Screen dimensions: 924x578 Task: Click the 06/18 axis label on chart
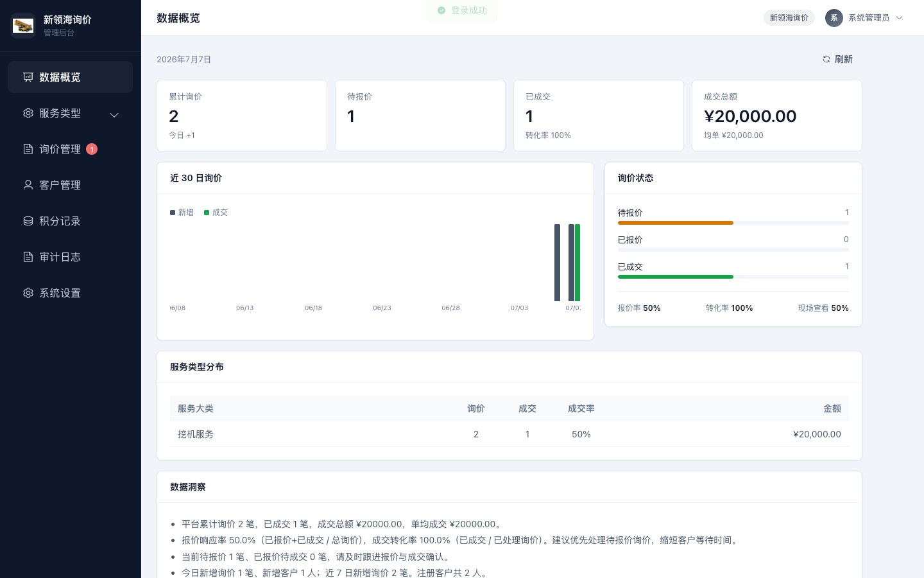313,308
